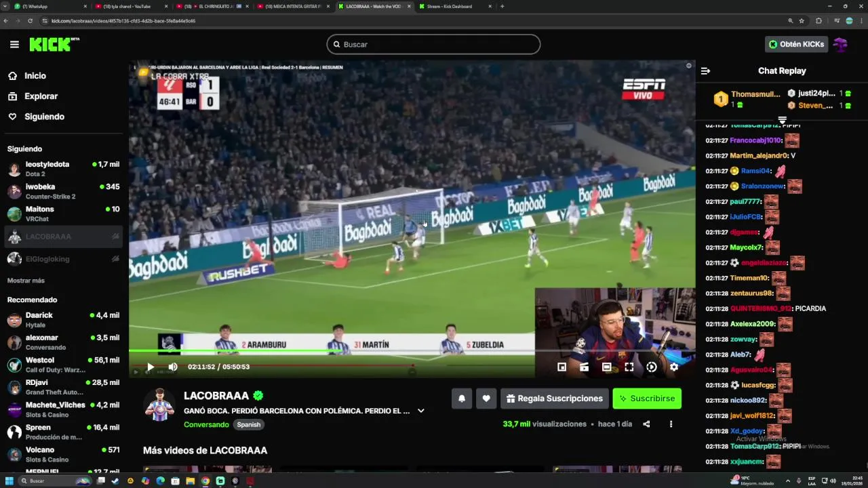
Task: Select offline channel LACOBRAAA in the sidebar
Action: tap(63, 237)
